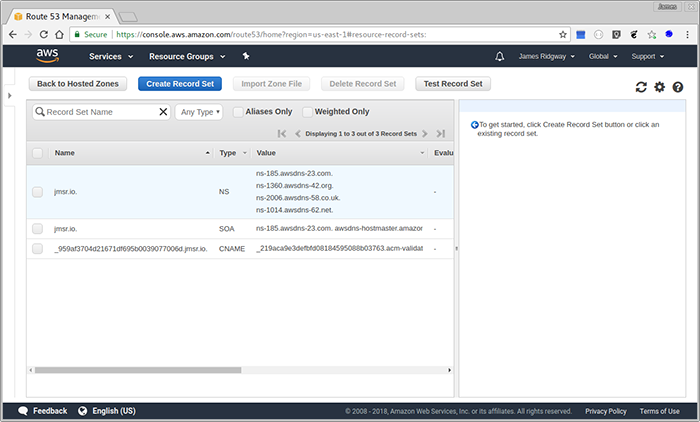Click Create Record Set button
This screenshot has width=700, height=422.
[x=180, y=84]
